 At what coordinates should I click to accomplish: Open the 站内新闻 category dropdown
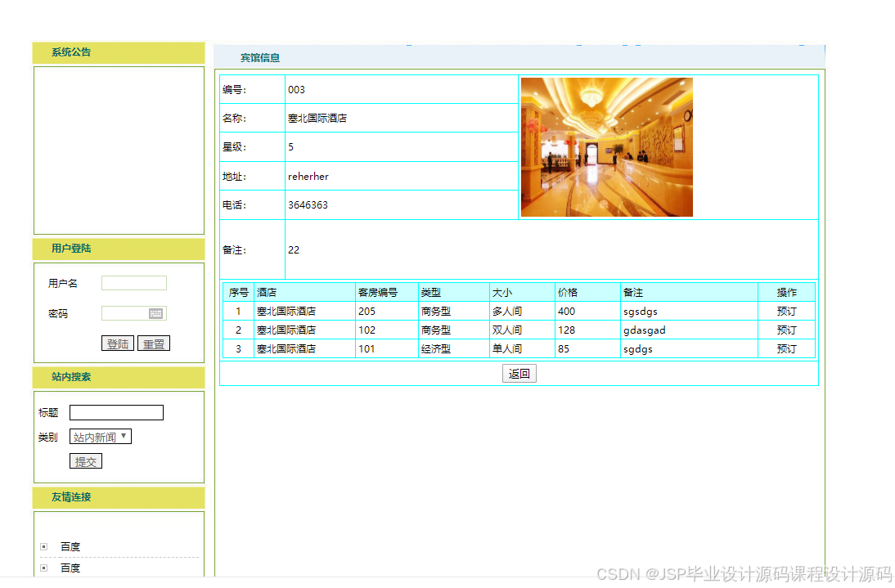(x=101, y=437)
